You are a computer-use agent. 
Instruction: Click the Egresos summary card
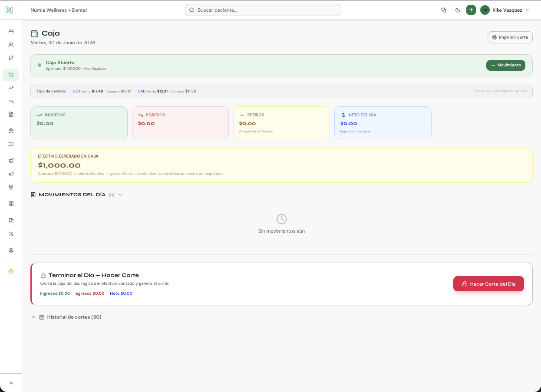coord(180,123)
